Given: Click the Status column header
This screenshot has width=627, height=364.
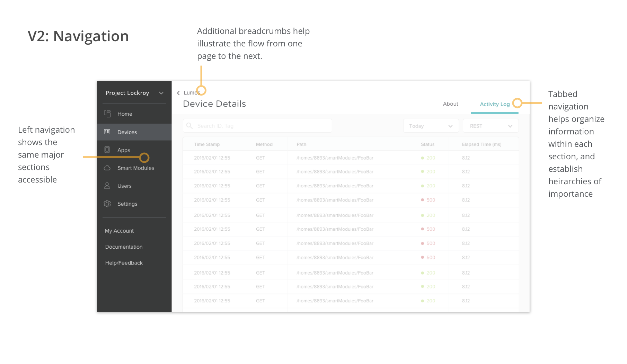Looking at the screenshot, I should [427, 144].
